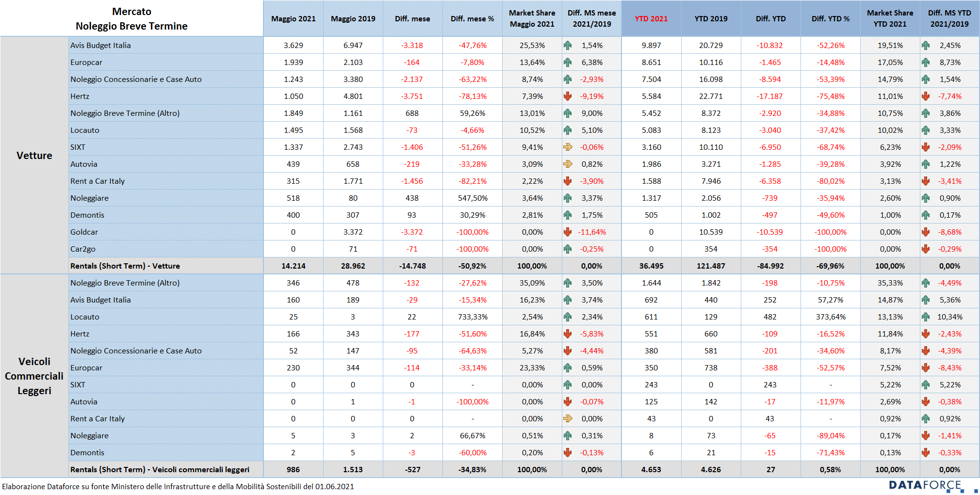Select the 'Market Share Maggio 2021' header
The image size is (980, 495).
(x=532, y=19)
